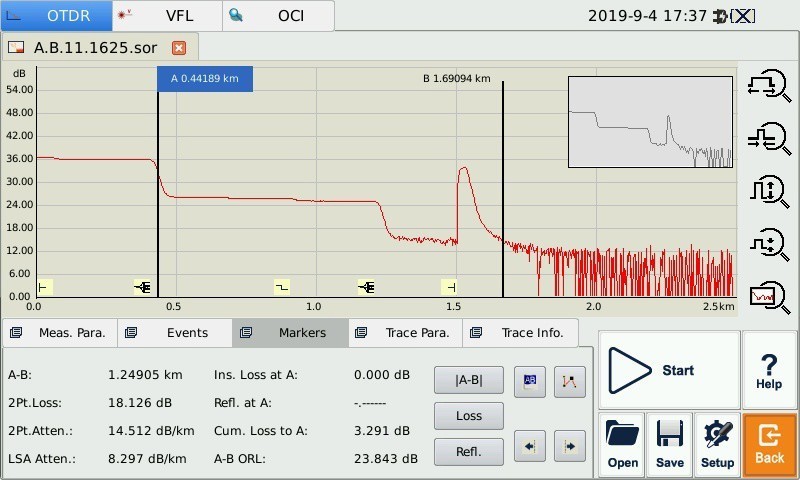Click the AB marker switch icon

[530, 381]
